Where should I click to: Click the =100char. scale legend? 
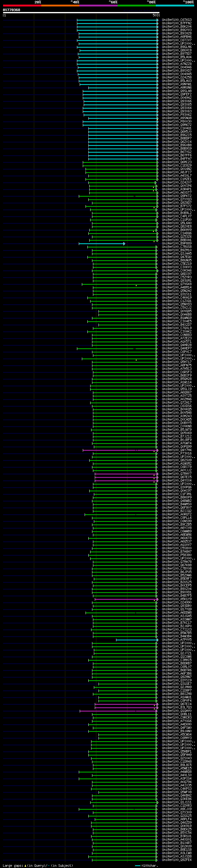point(147,866)
